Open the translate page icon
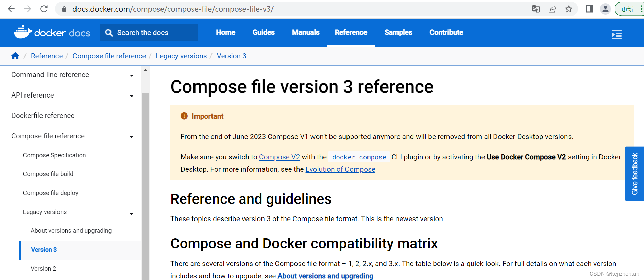The height and width of the screenshot is (280, 644). point(536,9)
